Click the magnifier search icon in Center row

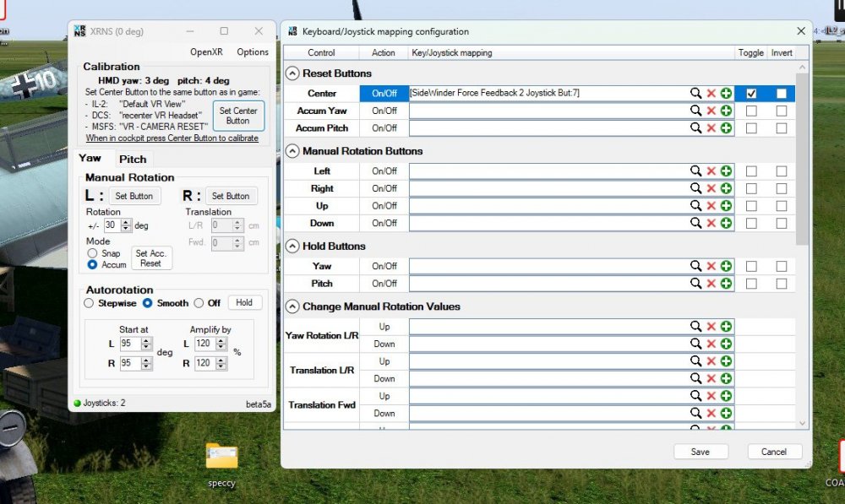[x=695, y=93]
